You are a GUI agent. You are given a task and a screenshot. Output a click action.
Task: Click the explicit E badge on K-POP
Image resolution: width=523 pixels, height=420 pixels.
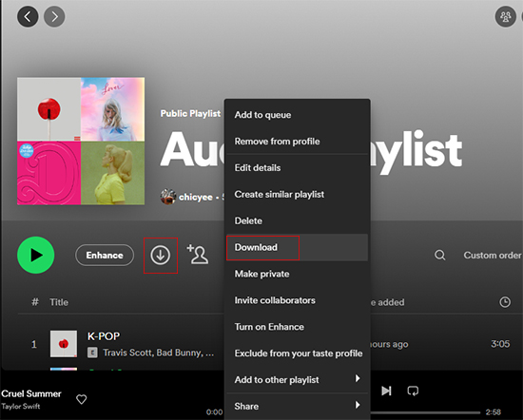coord(93,353)
